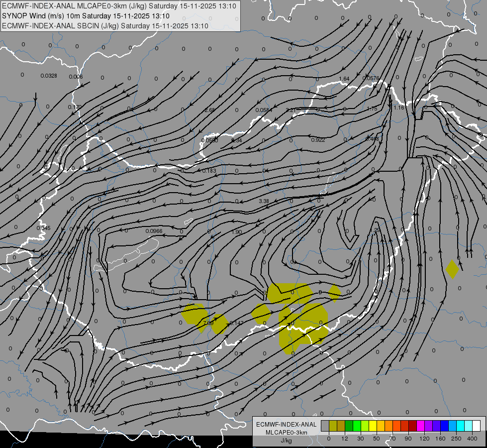Click the map value 0.345

click(43, 228)
